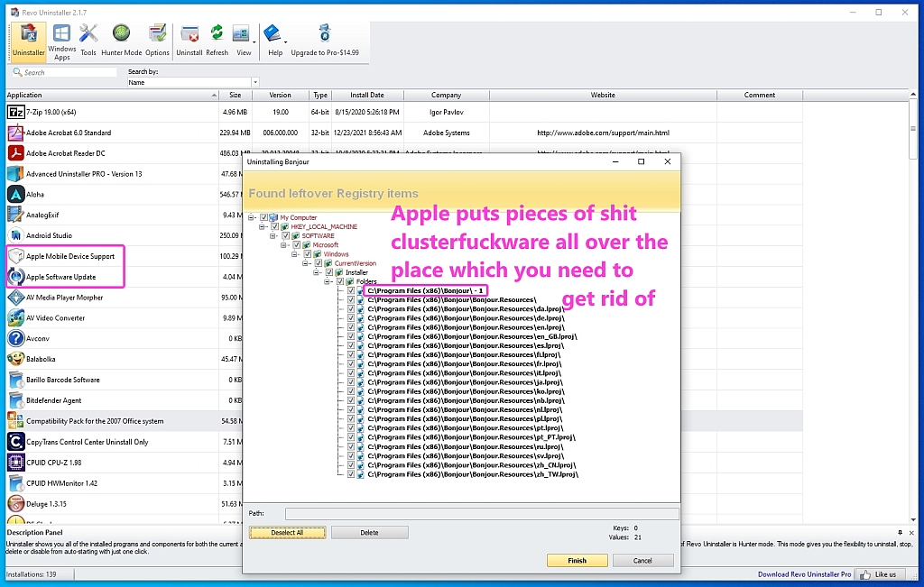Viewport: 924px width, 587px height.
Task: Activate Hunter Mode
Action: [122, 41]
